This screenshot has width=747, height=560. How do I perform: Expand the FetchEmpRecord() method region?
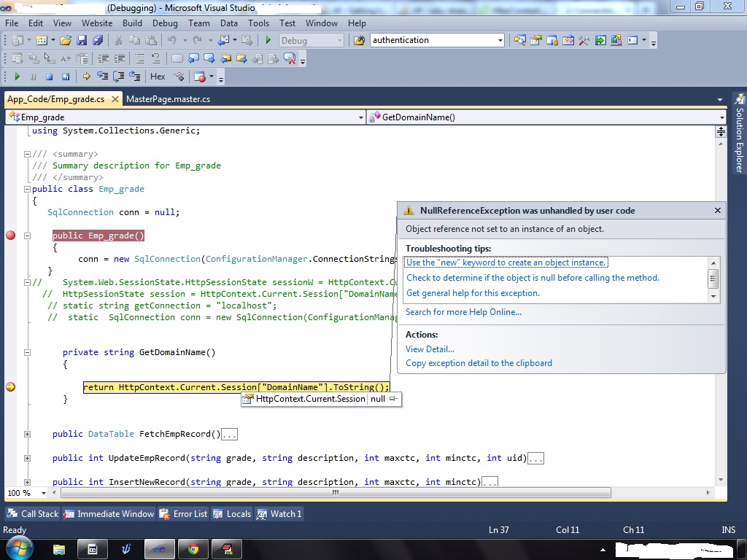pyautogui.click(x=27, y=435)
